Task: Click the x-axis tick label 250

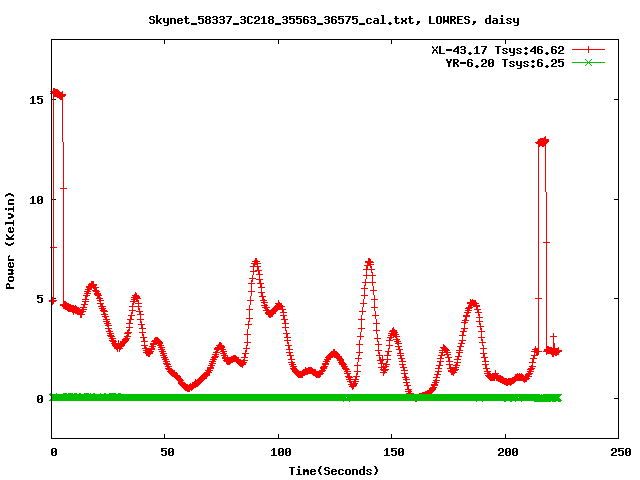Action: [x=621, y=452]
